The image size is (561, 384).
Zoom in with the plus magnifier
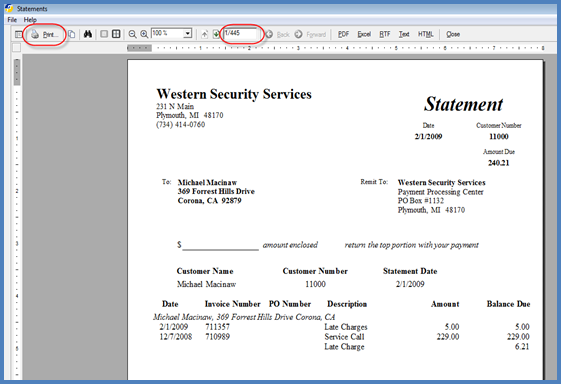tap(144, 34)
